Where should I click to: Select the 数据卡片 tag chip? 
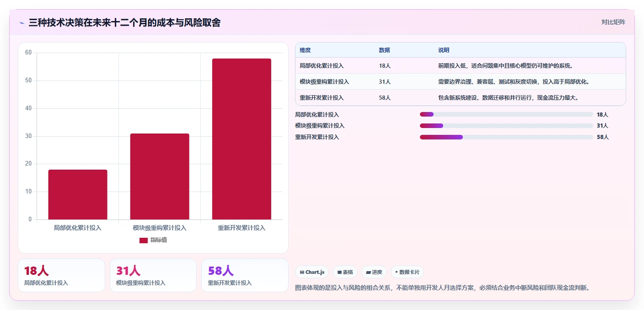click(407, 272)
